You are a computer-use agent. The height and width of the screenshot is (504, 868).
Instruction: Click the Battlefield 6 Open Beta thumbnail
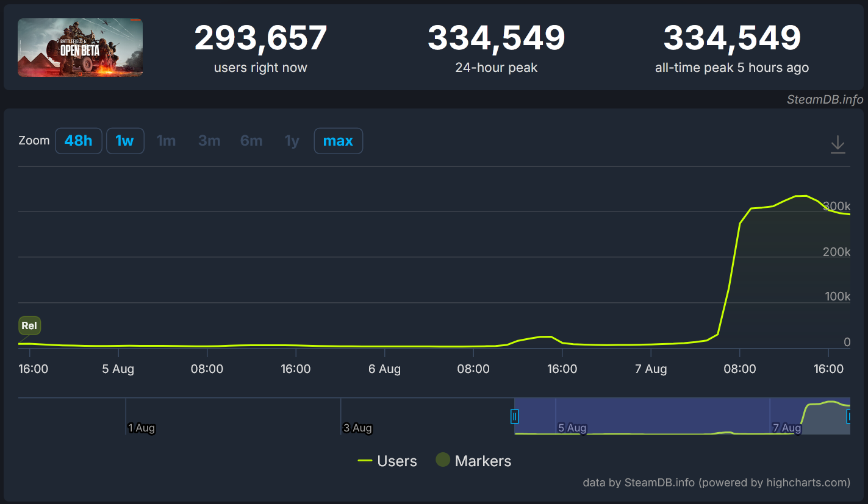pos(80,48)
